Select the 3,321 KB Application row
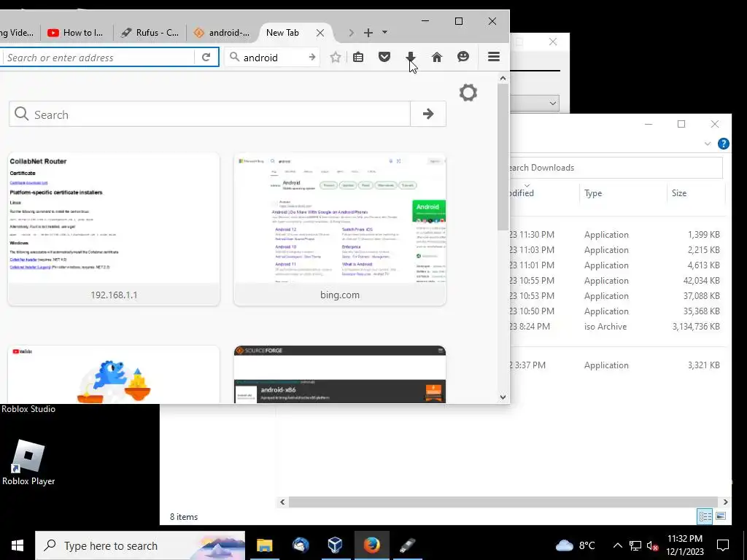This screenshot has width=747, height=560. [617, 365]
